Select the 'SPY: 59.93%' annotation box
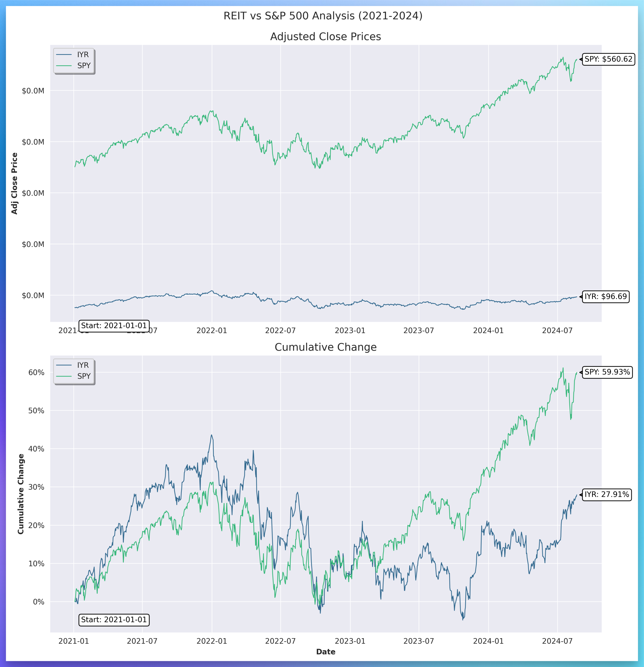 607,372
